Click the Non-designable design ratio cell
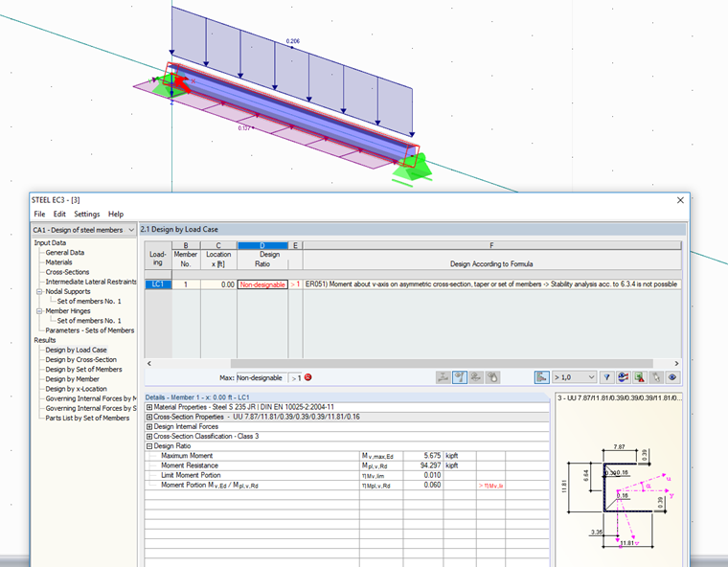 (262, 284)
